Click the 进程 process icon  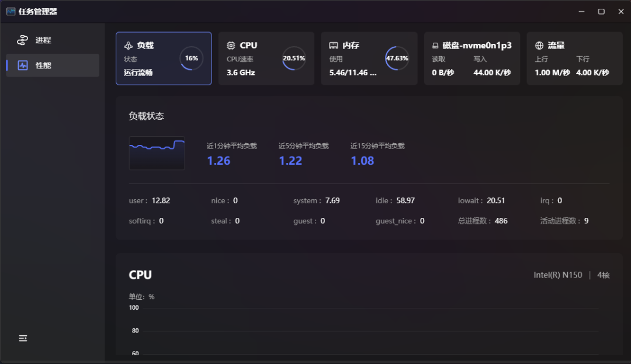(x=23, y=40)
